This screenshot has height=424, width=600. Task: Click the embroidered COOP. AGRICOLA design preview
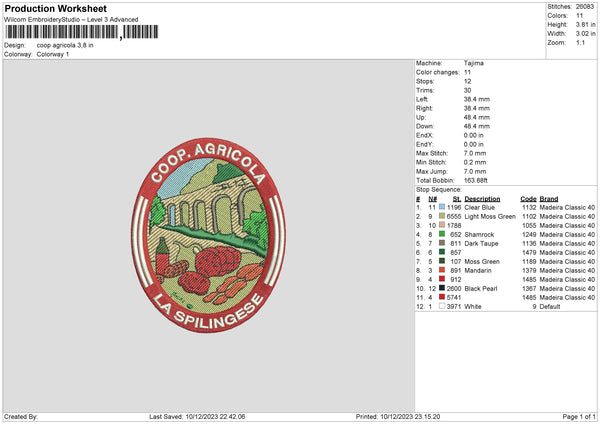[x=209, y=235]
